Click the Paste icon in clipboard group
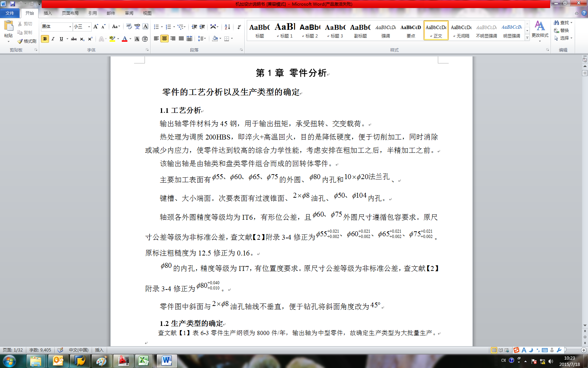The height and width of the screenshot is (368, 588). (x=8, y=26)
